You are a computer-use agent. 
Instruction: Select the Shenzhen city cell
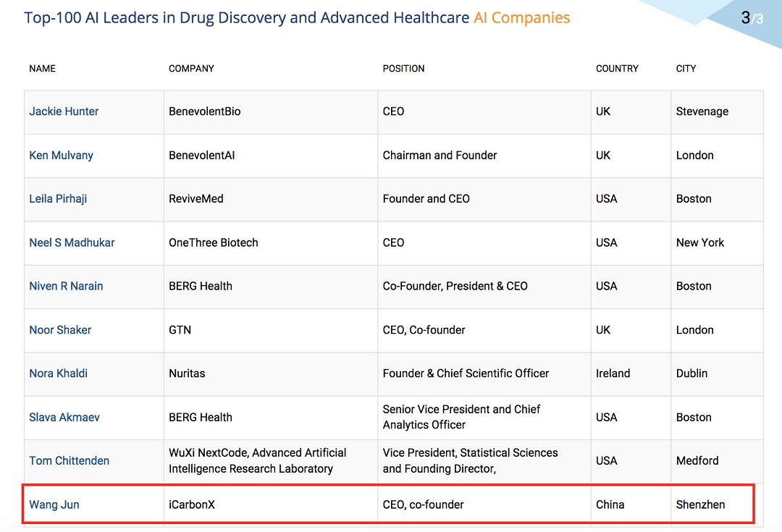(713, 504)
